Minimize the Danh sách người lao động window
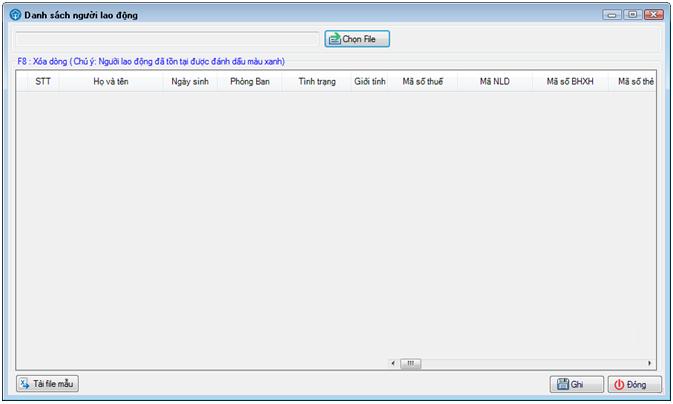673x404 pixels. coord(612,15)
